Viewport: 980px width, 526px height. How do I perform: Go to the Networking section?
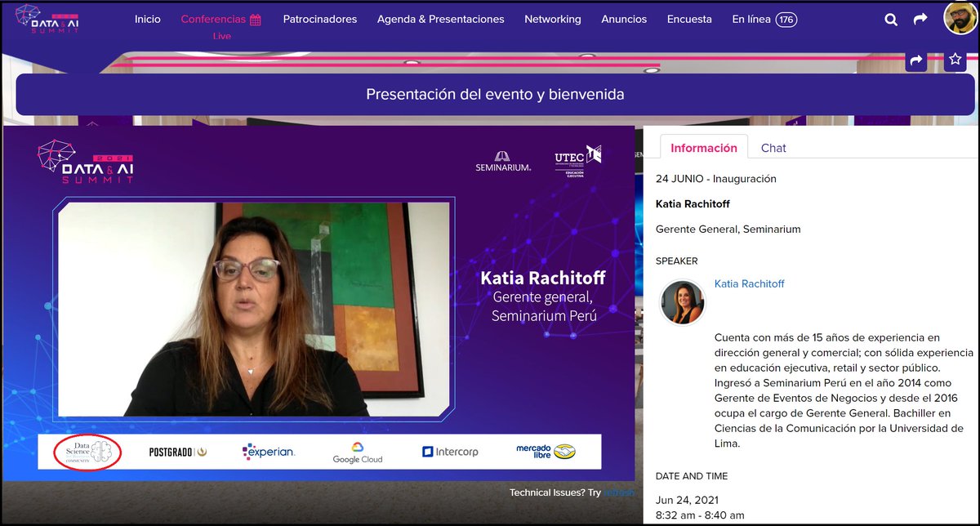click(x=552, y=19)
